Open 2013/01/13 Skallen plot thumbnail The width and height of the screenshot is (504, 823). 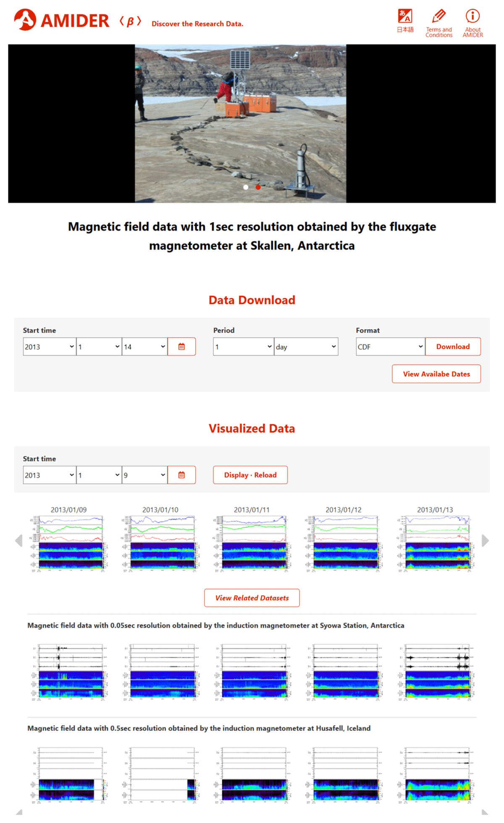[x=435, y=543]
